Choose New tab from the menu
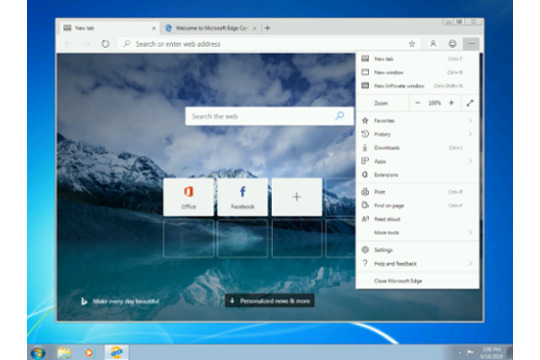The image size is (540, 360). tap(417, 59)
